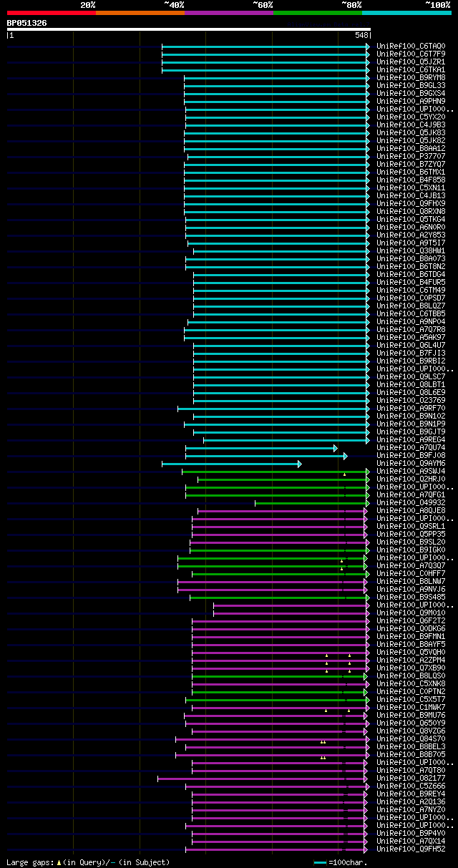Select the UniRef100_P37707 label
The height and width of the screenshot is (868, 458).
point(411,156)
